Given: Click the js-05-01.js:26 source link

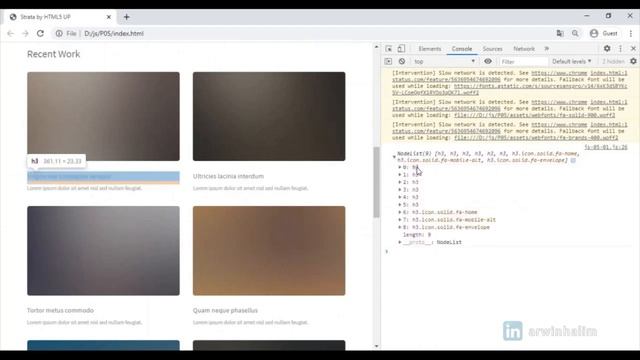Looking at the screenshot, I should 606,147.
